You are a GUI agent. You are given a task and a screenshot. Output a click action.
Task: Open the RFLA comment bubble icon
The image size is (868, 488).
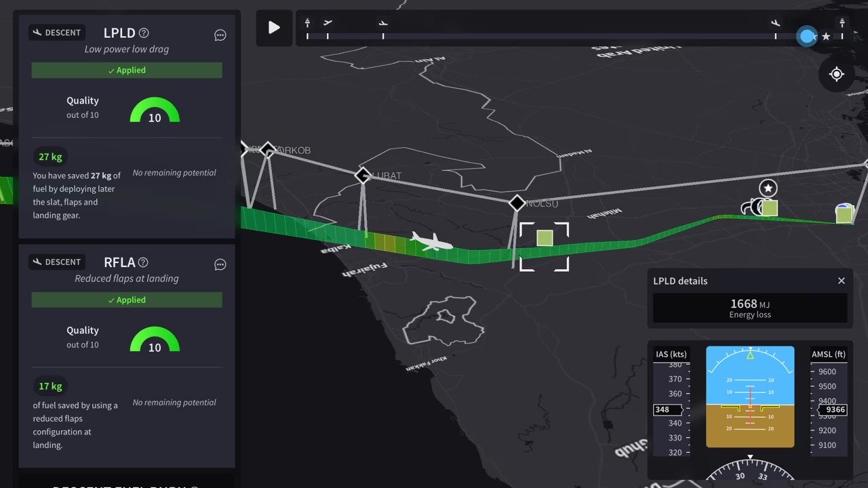coord(220,264)
